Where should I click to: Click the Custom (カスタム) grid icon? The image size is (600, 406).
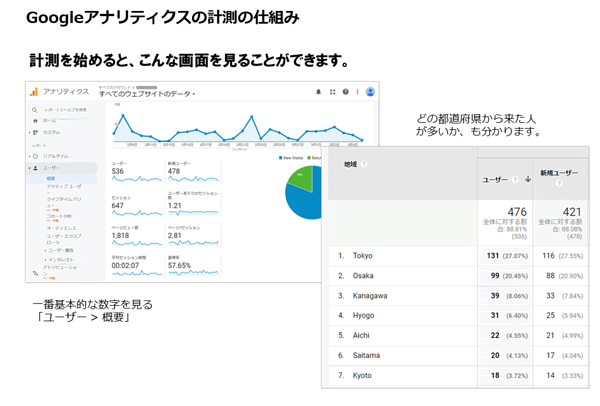(36, 132)
